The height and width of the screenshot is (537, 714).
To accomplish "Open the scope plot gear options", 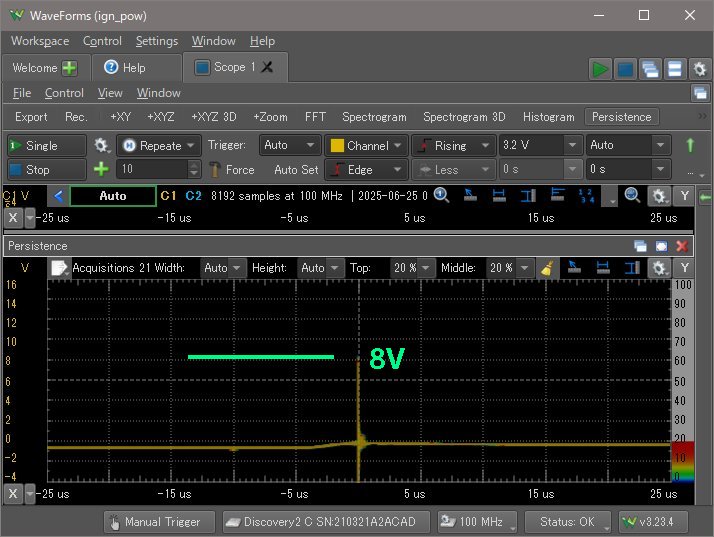I will coord(658,196).
